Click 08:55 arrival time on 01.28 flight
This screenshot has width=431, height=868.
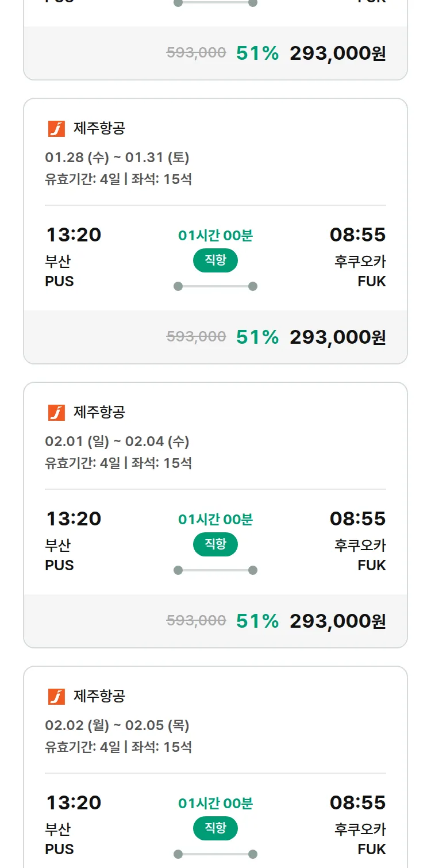pyautogui.click(x=357, y=235)
